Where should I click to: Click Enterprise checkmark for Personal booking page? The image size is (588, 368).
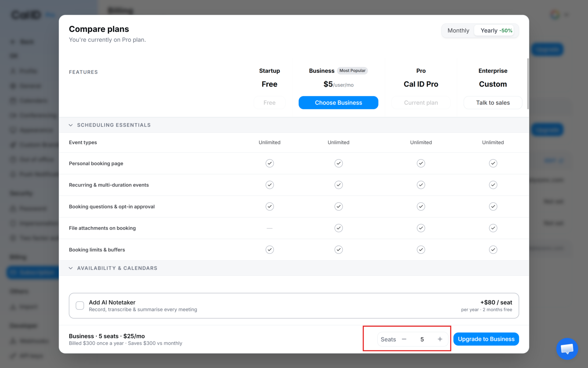click(493, 163)
